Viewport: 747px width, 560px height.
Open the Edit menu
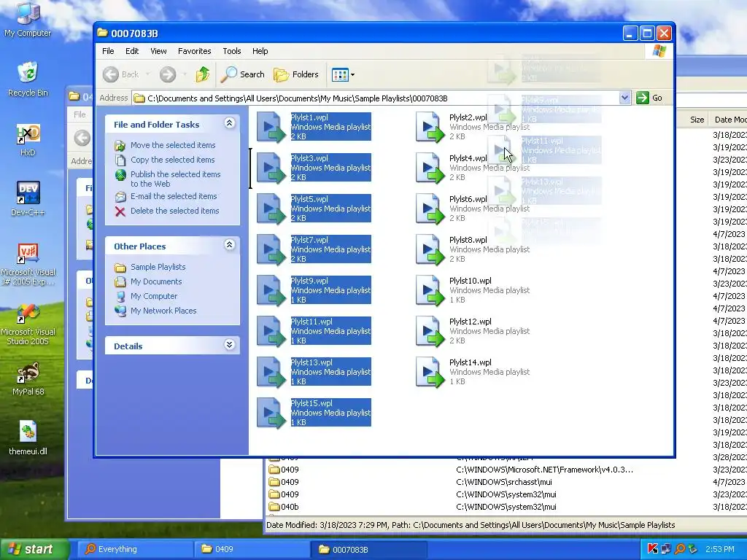click(x=132, y=51)
